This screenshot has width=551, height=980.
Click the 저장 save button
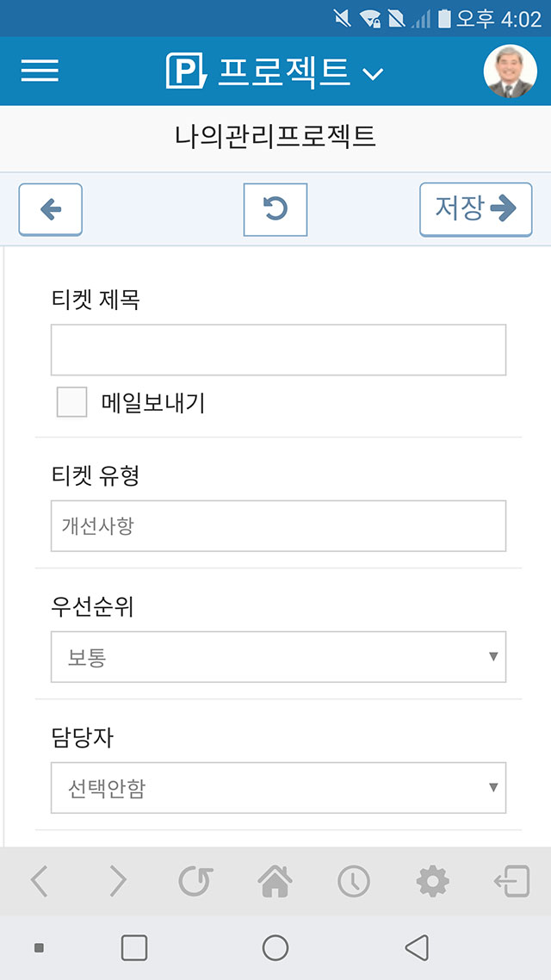point(476,209)
